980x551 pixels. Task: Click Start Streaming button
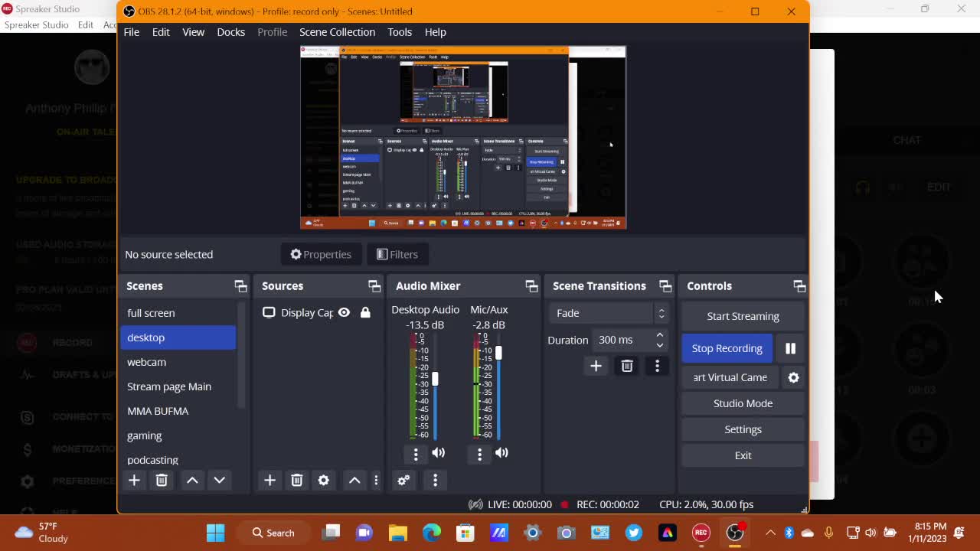[743, 316]
